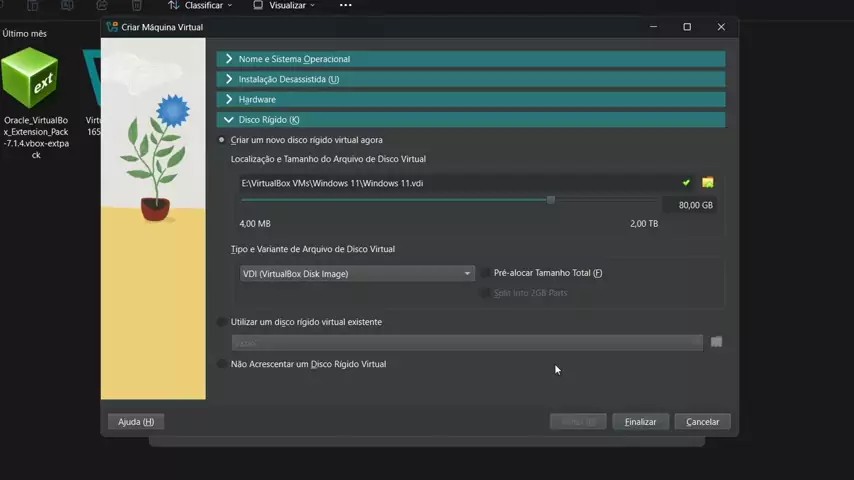This screenshot has height=480, width=854.
Task: Click the green valid-path checkmark icon
Action: tap(686, 183)
